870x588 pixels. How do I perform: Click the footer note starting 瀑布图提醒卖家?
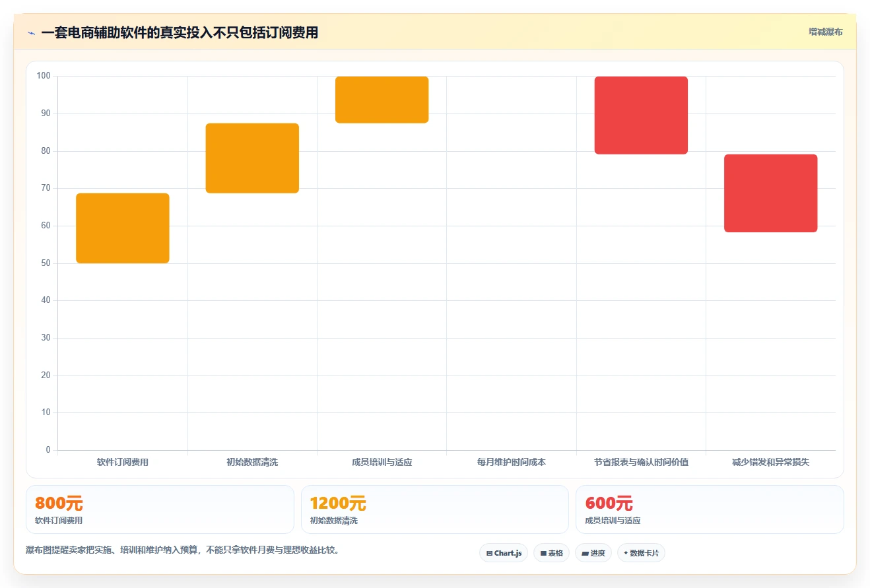[184, 550]
